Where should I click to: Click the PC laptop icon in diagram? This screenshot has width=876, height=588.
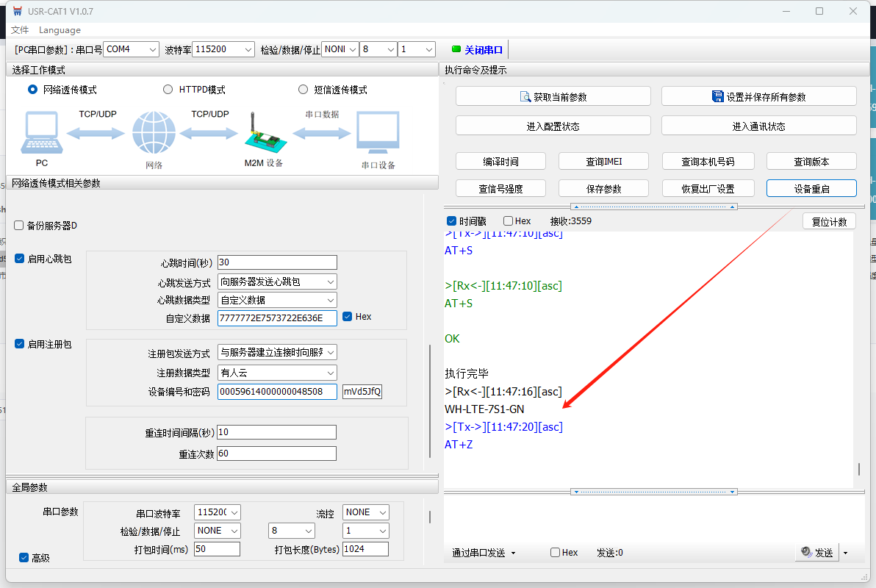coord(42,133)
